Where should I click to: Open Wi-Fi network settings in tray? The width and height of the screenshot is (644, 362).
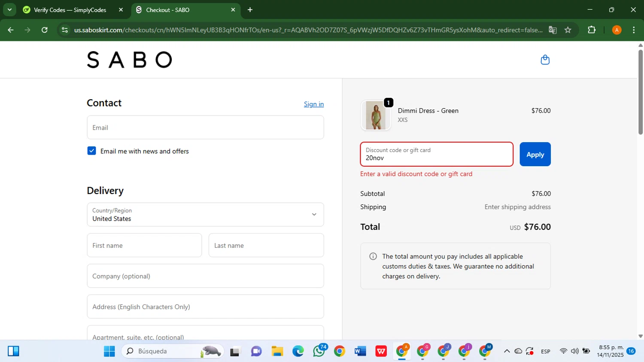click(563, 351)
